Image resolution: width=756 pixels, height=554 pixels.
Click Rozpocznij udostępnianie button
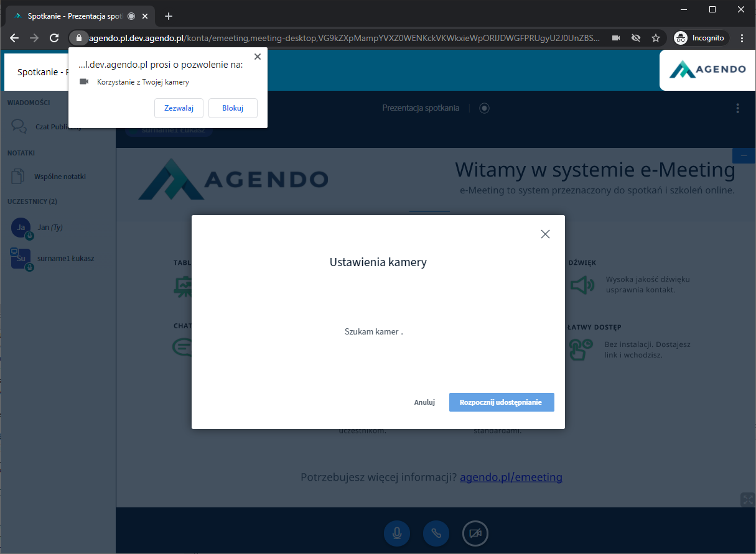coord(501,402)
